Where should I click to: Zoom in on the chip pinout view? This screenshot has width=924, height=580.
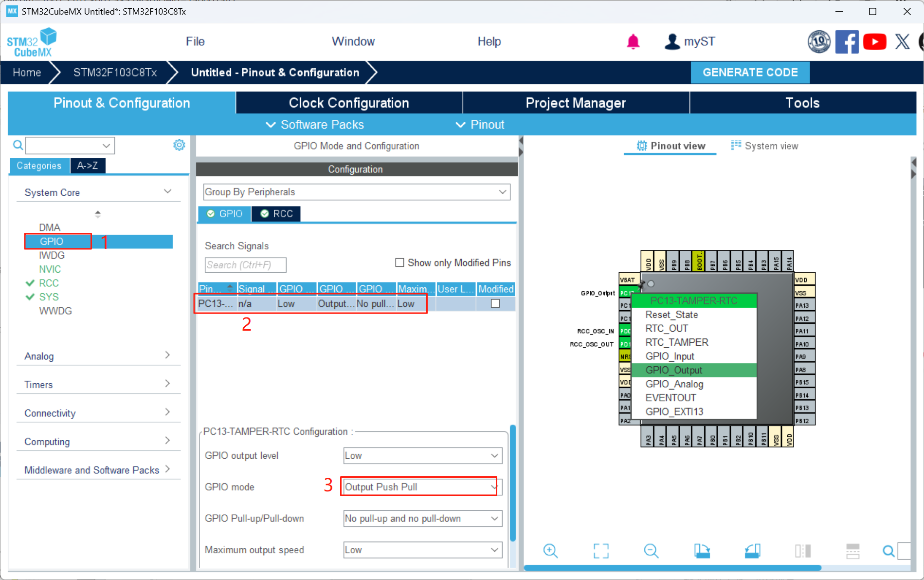point(550,551)
